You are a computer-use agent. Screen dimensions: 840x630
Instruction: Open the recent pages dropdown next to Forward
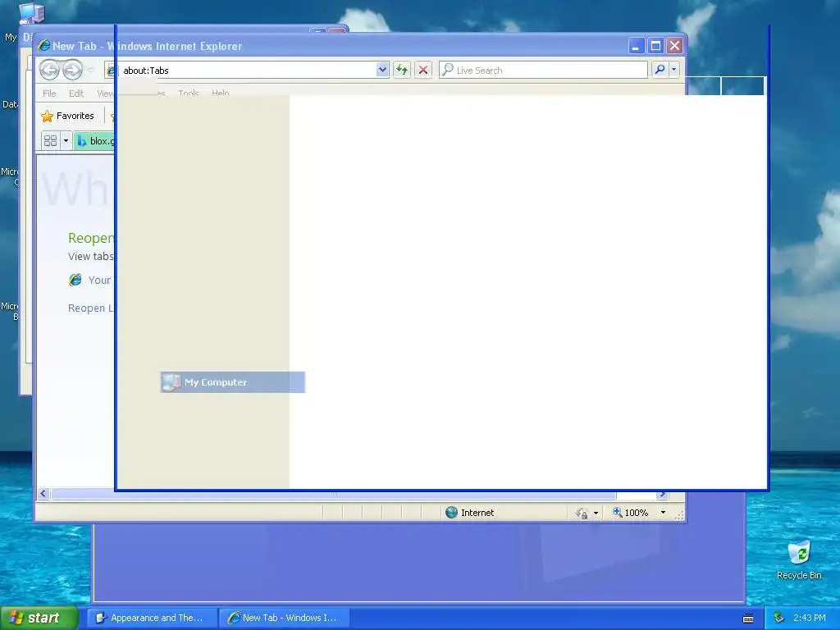90,71
